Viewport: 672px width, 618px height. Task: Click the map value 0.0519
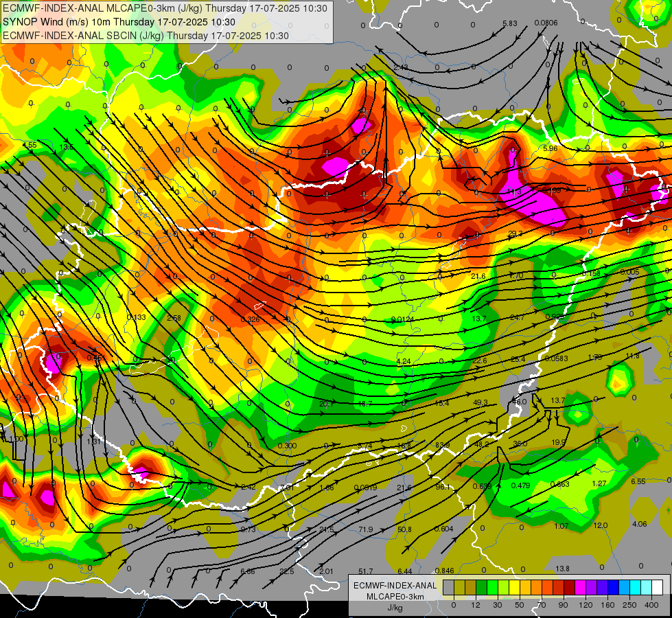[x=365, y=488]
